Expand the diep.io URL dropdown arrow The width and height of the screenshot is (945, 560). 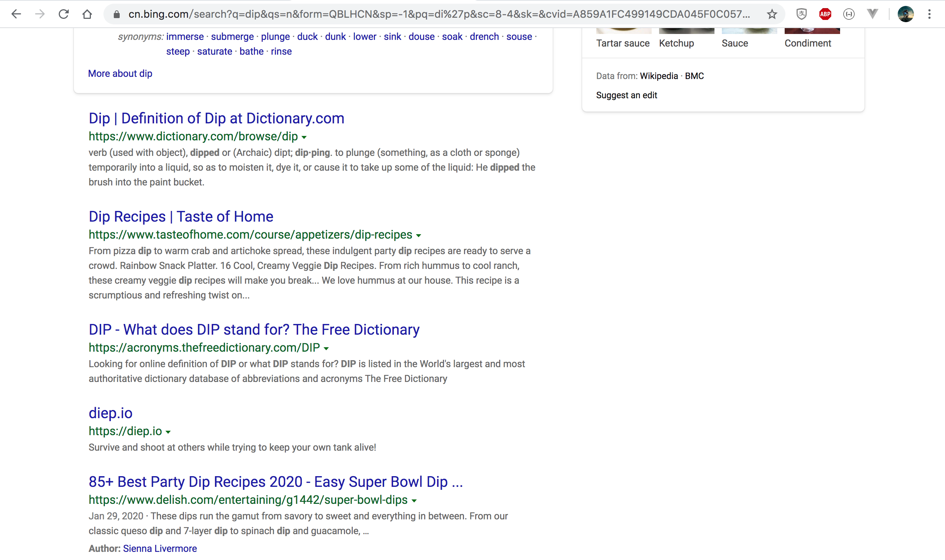[168, 432]
